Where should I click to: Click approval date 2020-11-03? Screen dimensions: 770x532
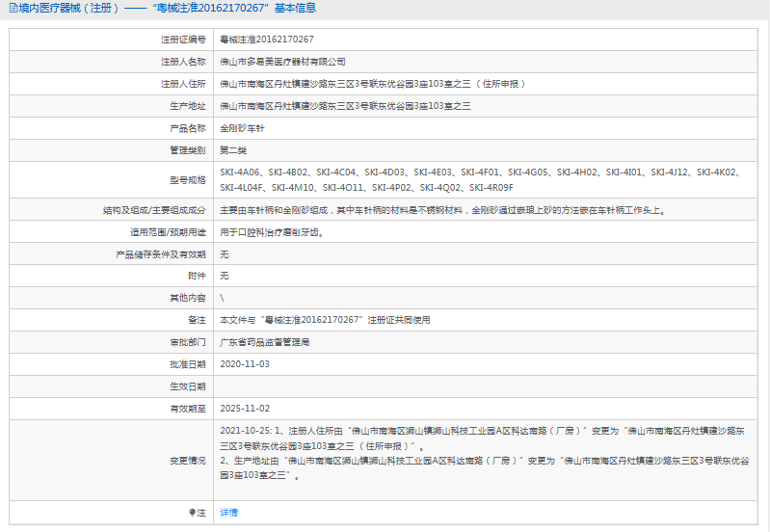(x=245, y=364)
